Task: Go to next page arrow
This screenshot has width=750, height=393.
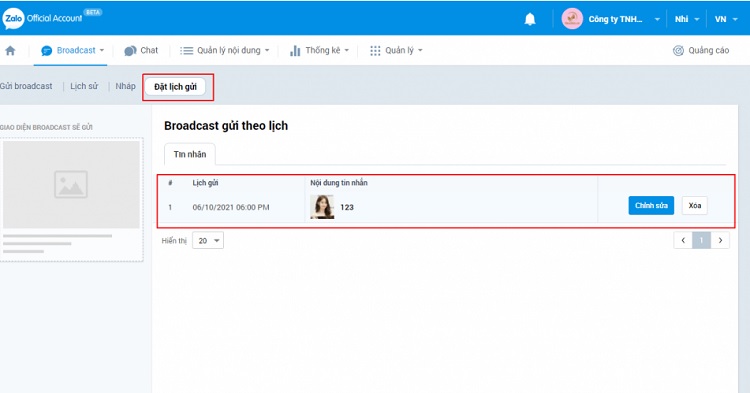Action: (720, 240)
